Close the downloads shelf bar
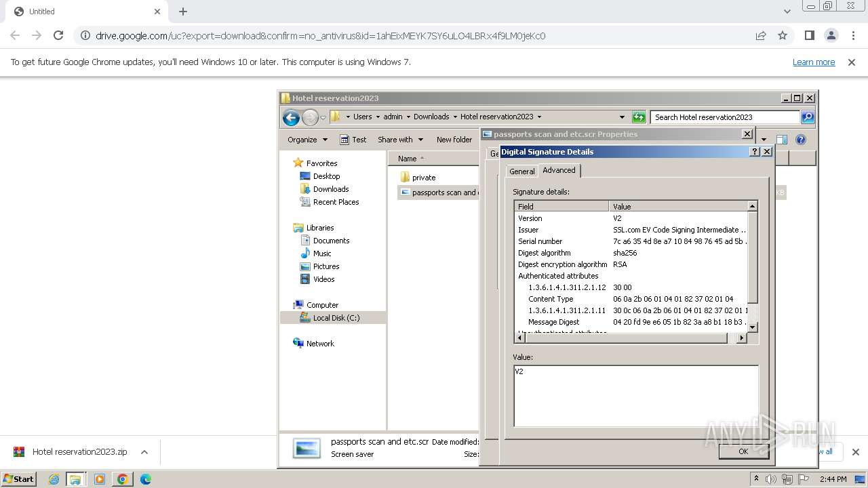The width and height of the screenshot is (868, 488). (x=855, y=452)
